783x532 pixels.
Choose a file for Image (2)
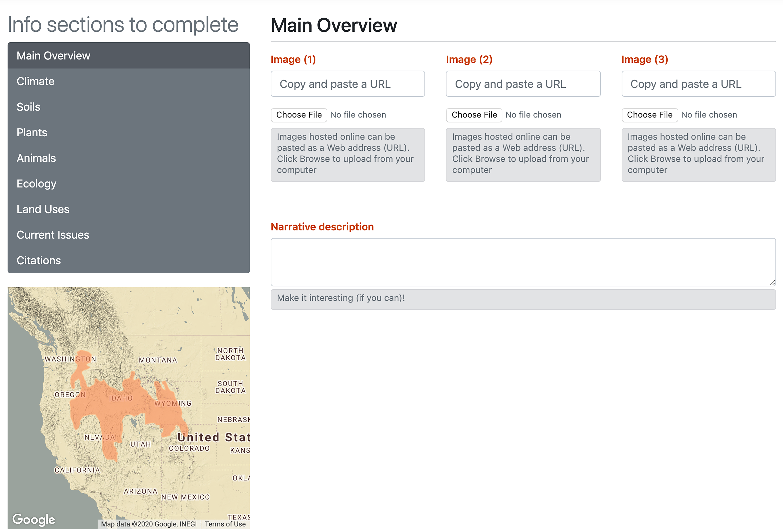pyautogui.click(x=474, y=115)
